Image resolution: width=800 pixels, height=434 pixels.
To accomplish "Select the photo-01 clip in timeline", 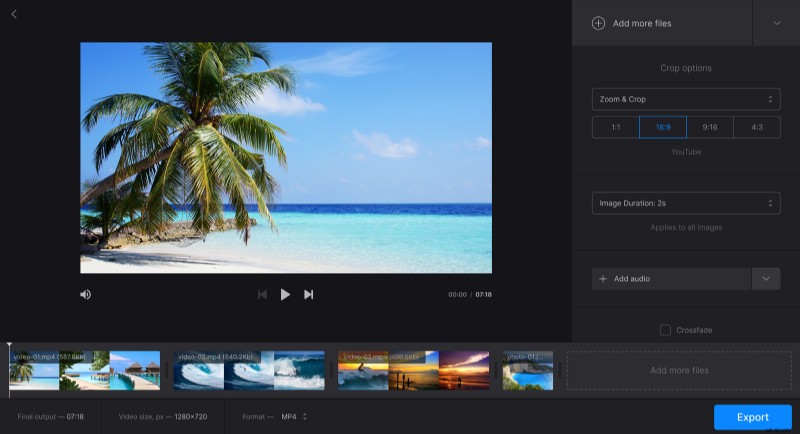I will coord(528,370).
